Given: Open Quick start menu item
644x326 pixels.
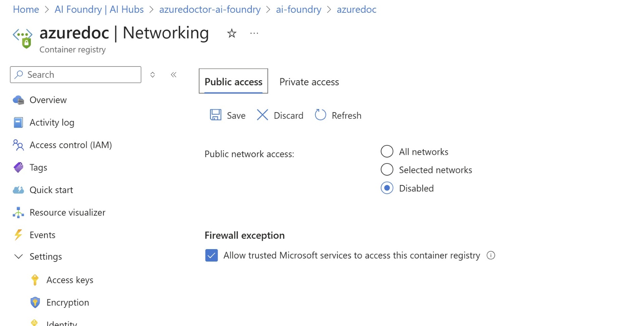Looking at the screenshot, I should (x=51, y=190).
